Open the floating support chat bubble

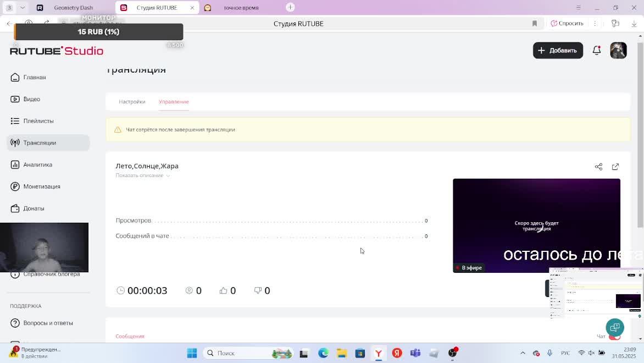click(615, 327)
